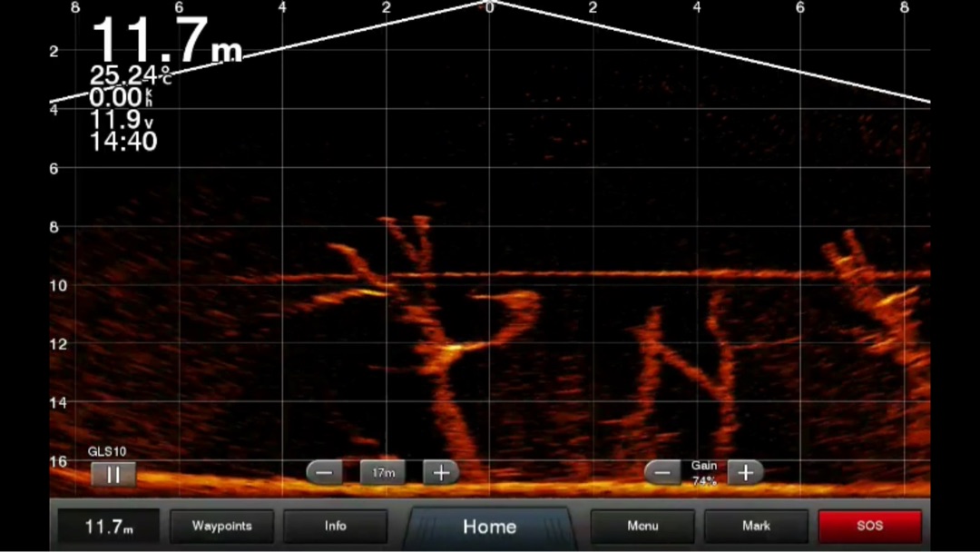Tap the 0.00 speed reading

[121, 98]
